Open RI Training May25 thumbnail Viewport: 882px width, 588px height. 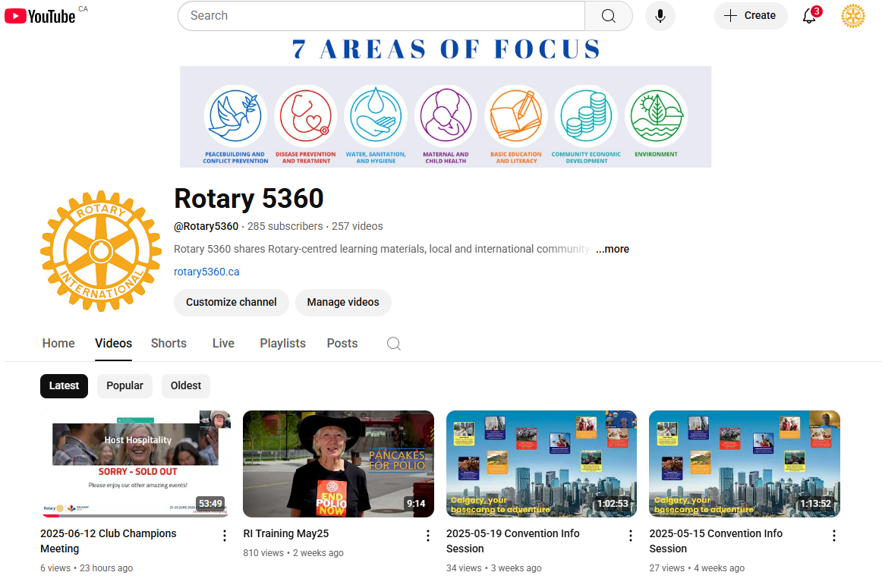click(339, 464)
